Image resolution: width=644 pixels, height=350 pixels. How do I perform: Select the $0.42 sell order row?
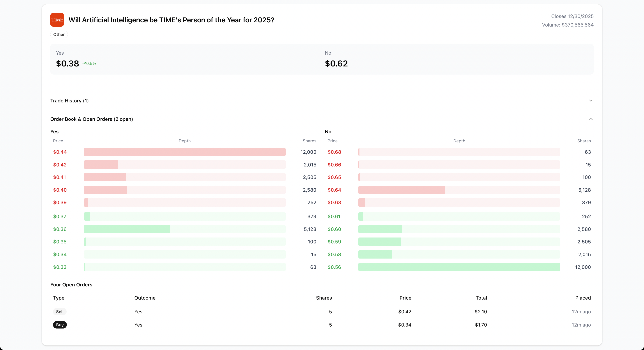click(x=322, y=312)
